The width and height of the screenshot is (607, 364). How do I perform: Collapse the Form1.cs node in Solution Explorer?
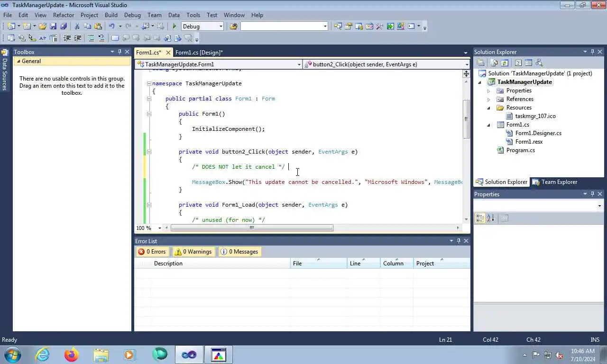pos(489,125)
